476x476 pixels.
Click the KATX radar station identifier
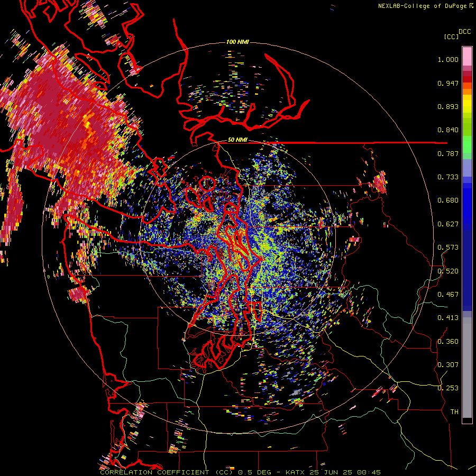point(295,472)
